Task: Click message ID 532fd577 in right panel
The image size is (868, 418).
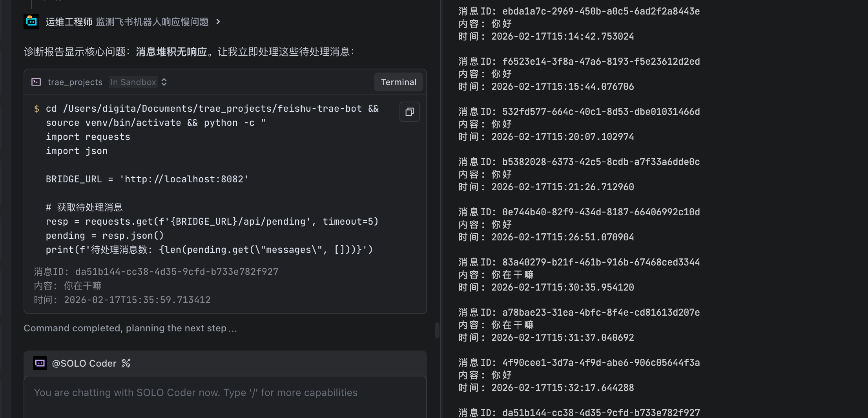Action: pyautogui.click(x=579, y=112)
